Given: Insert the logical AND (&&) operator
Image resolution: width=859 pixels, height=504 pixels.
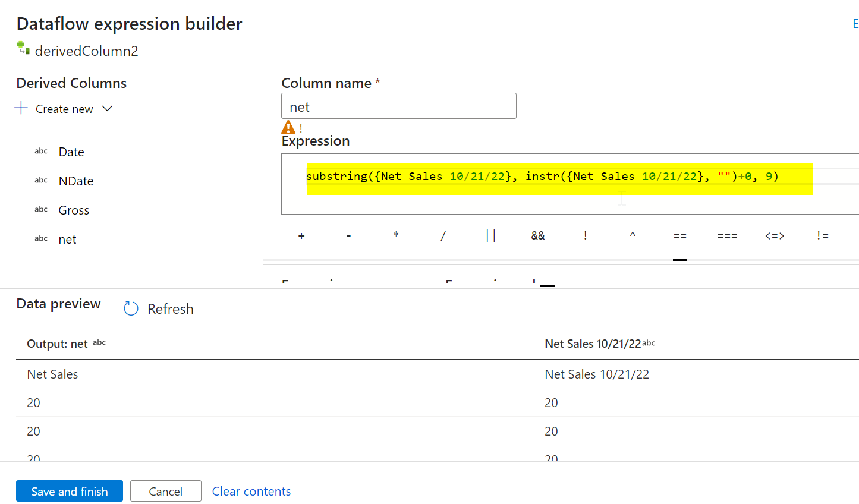Looking at the screenshot, I should point(538,236).
